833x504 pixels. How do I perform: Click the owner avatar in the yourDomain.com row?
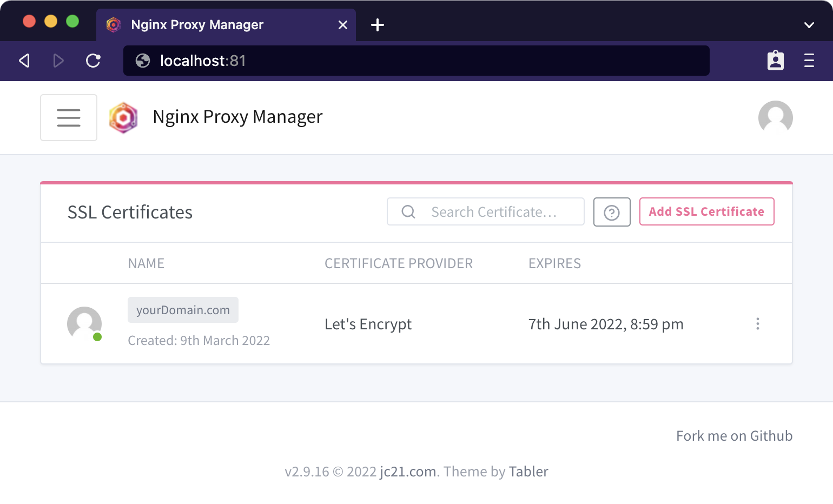(x=84, y=324)
